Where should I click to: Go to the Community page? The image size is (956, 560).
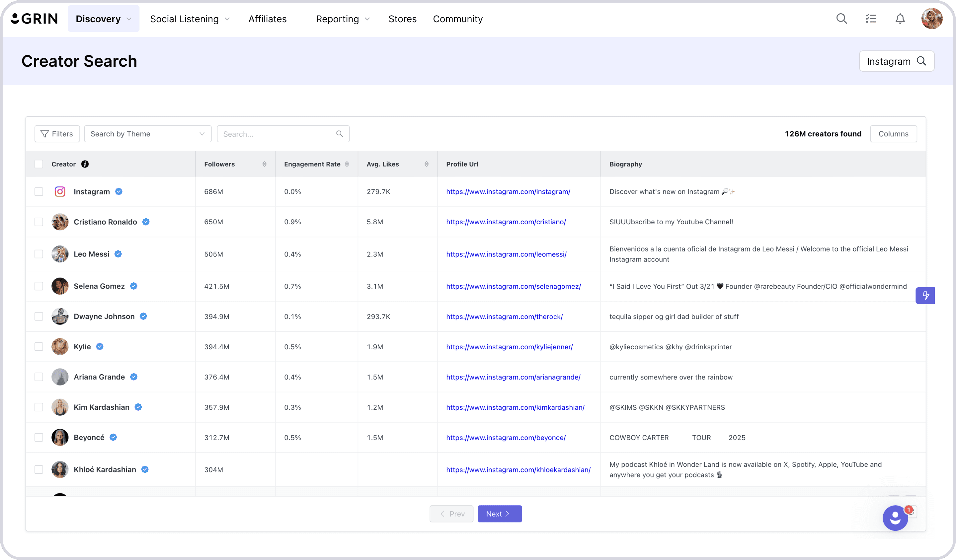(x=458, y=19)
